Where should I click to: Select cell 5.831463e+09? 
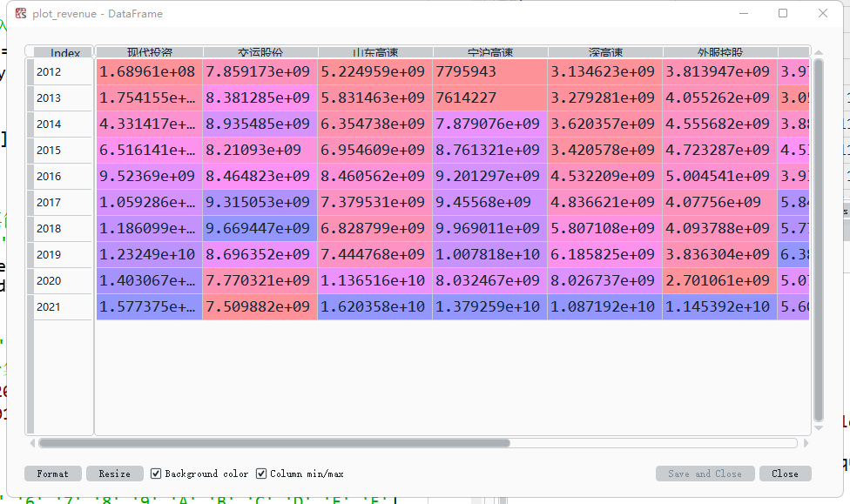pyautogui.click(x=375, y=98)
